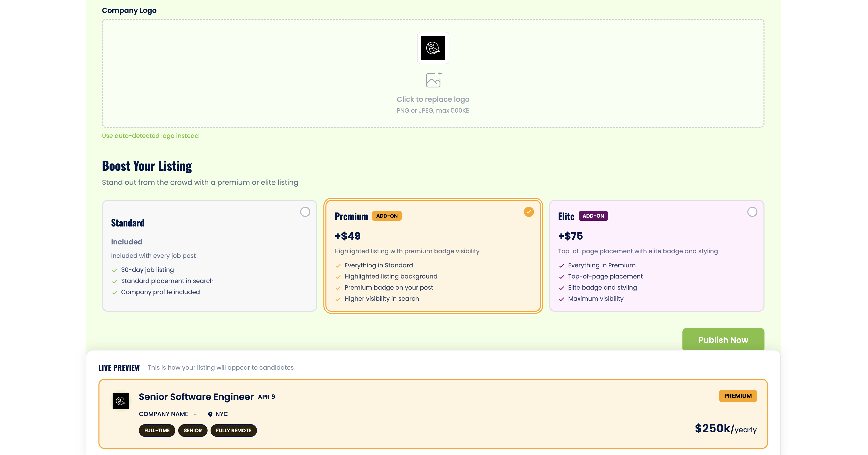Click the Click to replace logo text
The width and height of the screenshot is (868, 455).
(433, 99)
